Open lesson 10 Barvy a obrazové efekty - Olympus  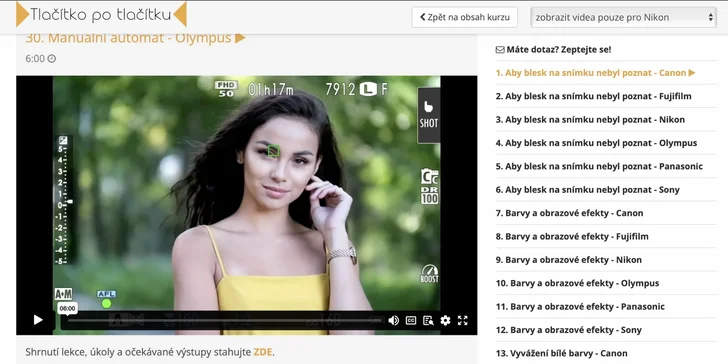[x=577, y=283]
